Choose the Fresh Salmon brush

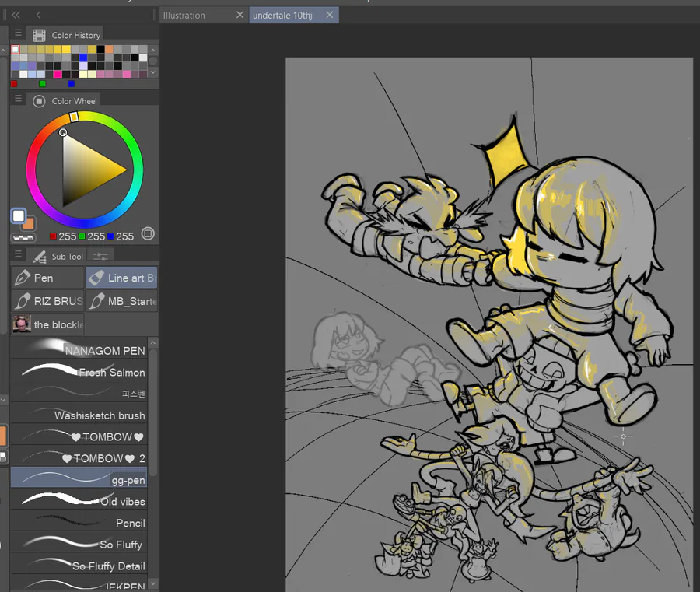[79, 370]
